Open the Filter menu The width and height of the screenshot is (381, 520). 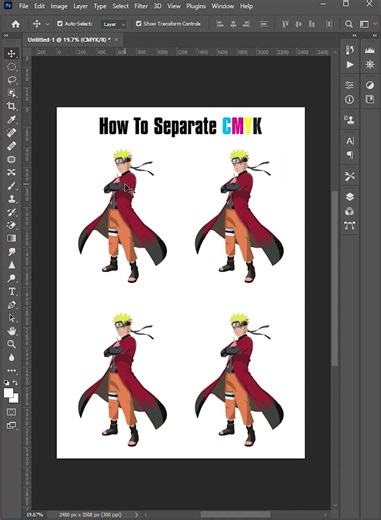pyautogui.click(x=141, y=6)
